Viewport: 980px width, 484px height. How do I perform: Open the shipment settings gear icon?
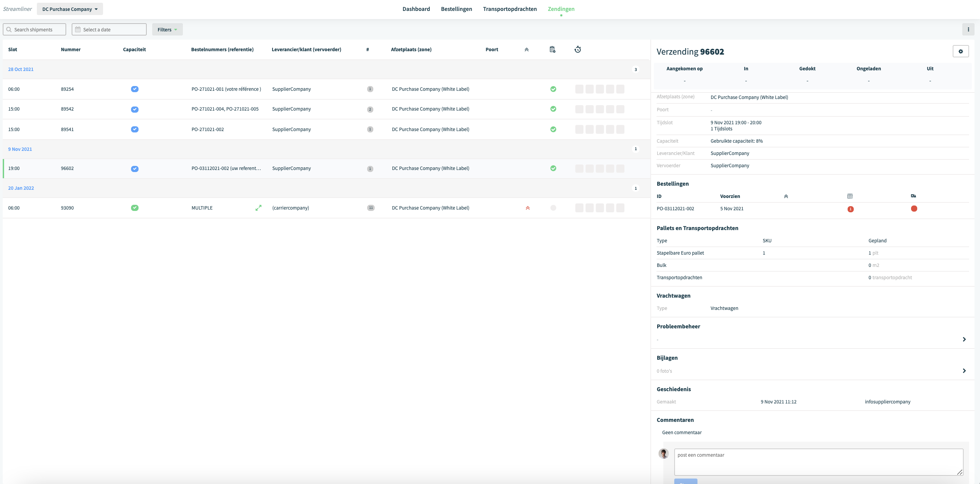(x=961, y=51)
